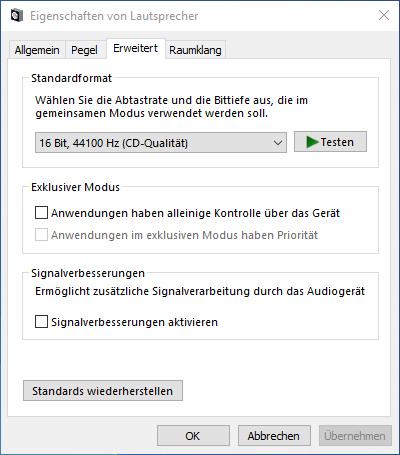Image resolution: width=400 pixels, height=455 pixels.
Task: Click the green play triangle on Testen
Action: pyautogui.click(x=312, y=142)
